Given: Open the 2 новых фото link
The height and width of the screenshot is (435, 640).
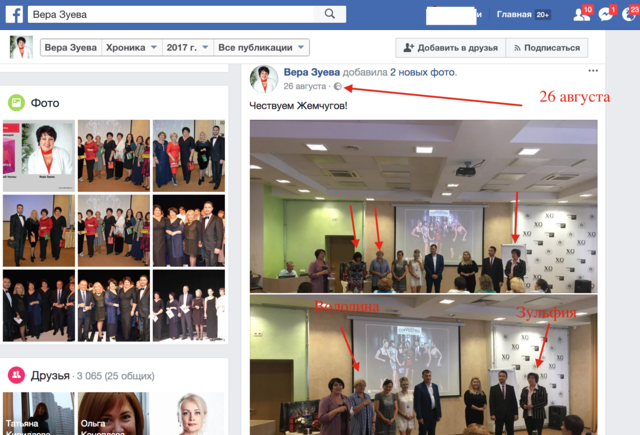Looking at the screenshot, I should point(422,72).
